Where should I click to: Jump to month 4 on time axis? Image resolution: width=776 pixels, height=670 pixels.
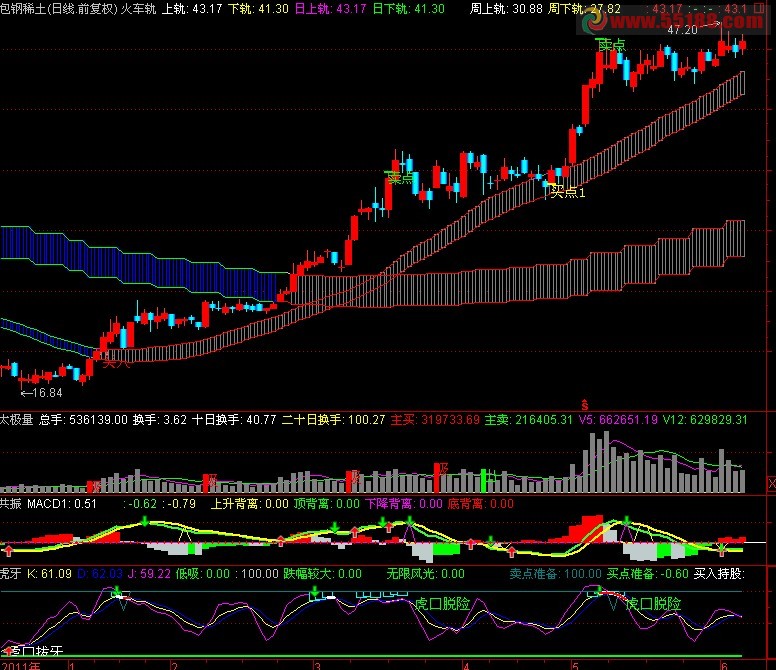tap(466, 666)
